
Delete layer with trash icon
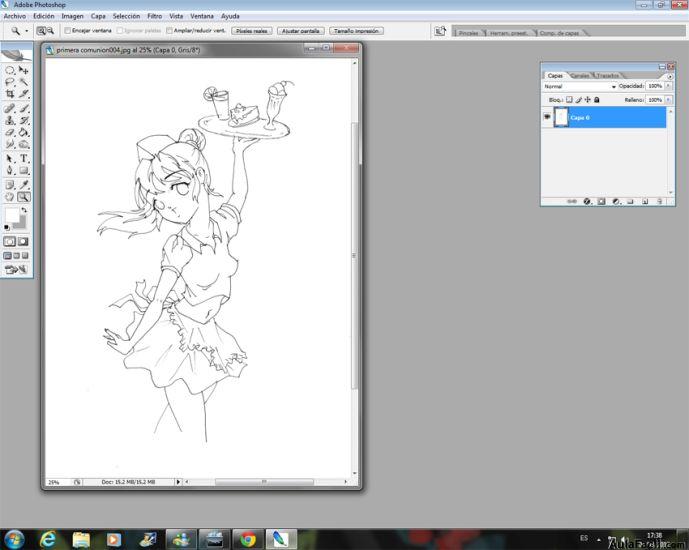659,201
